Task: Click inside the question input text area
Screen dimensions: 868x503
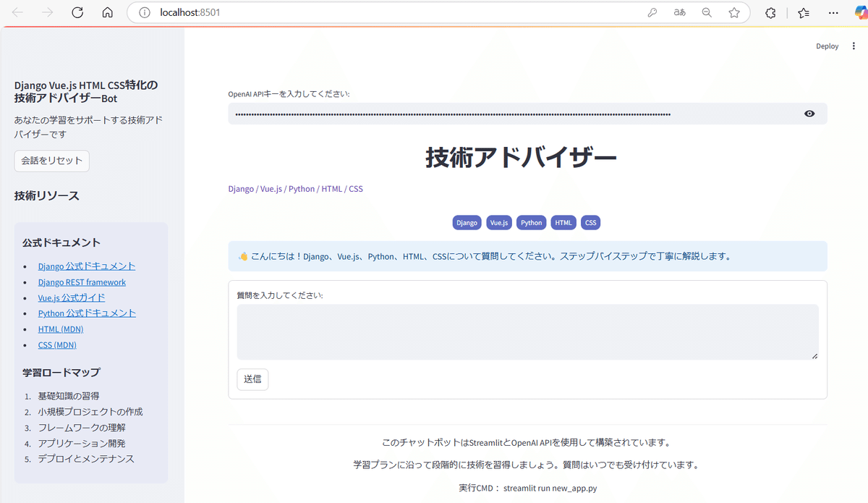Action: 526,331
